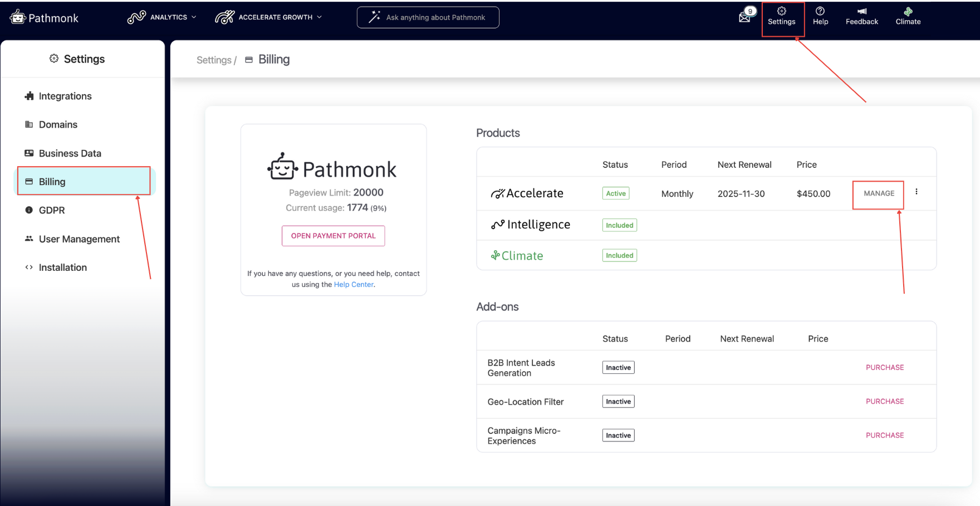The width and height of the screenshot is (980, 506).
Task: Click the Settings gear icon in top bar
Action: click(782, 11)
